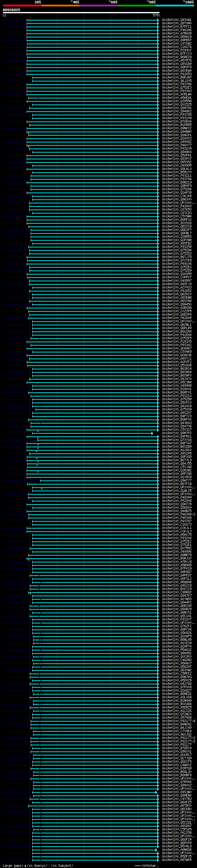
Task: Select the UniRef100_Q75ZE3 label
Action: 177,88
